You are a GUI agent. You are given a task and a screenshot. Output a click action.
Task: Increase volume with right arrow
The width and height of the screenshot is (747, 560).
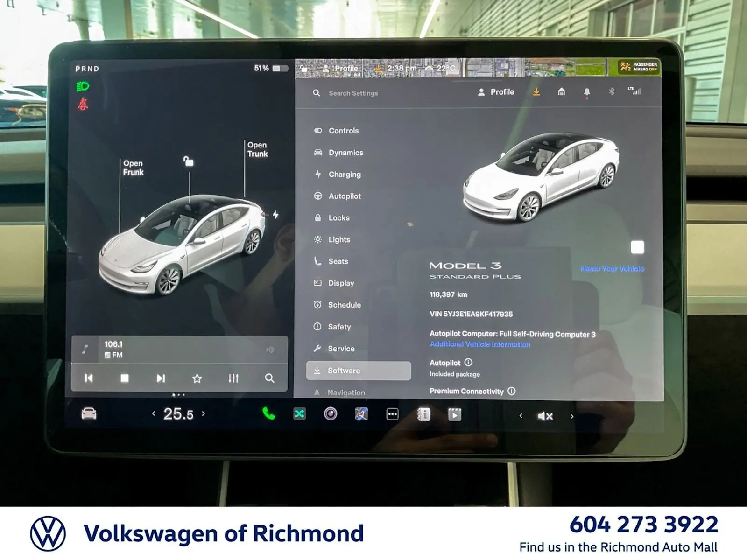[x=572, y=416]
